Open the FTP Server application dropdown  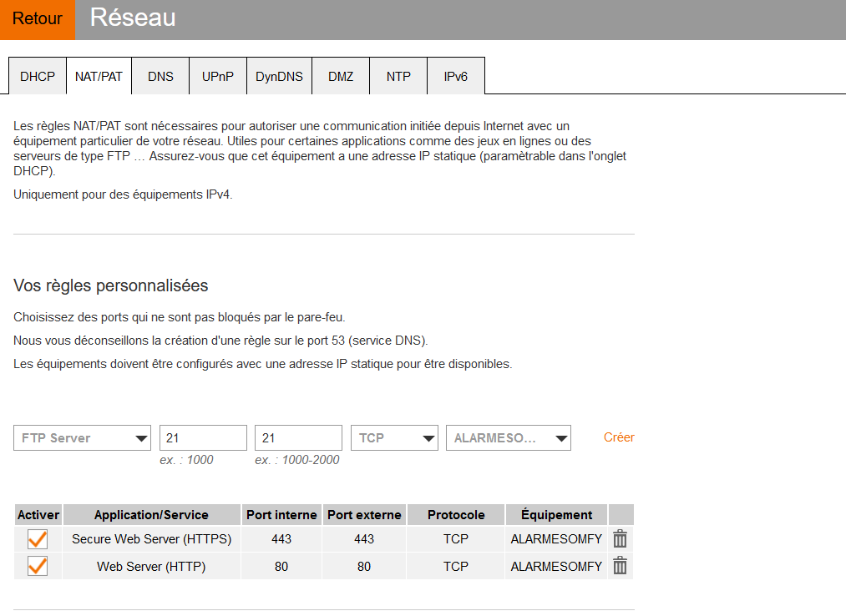point(82,438)
